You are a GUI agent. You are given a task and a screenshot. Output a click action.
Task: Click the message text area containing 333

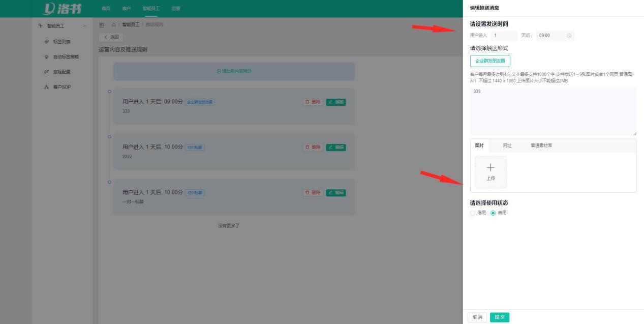coord(553,109)
